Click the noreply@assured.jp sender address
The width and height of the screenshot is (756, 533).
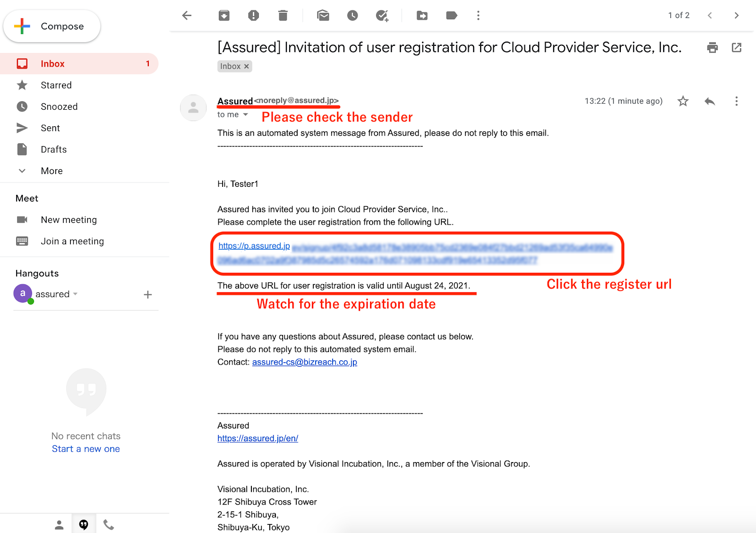[x=296, y=101]
